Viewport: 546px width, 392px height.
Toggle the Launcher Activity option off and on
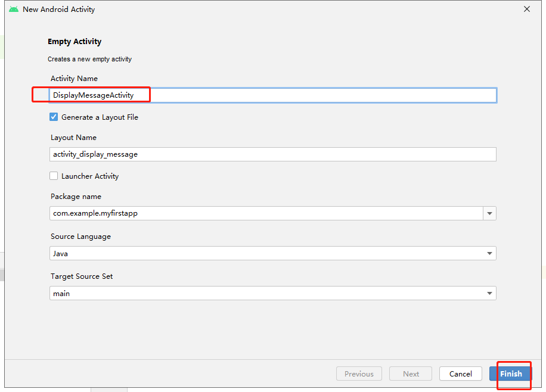[54, 176]
